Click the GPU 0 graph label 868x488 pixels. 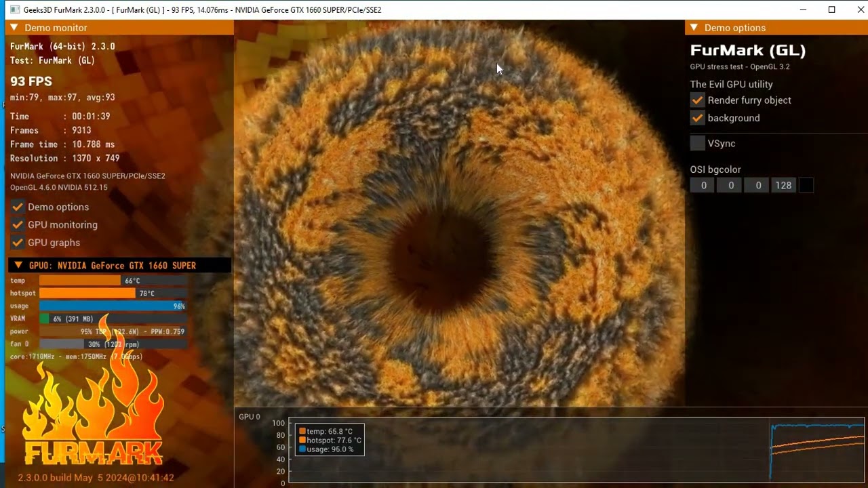click(x=250, y=417)
